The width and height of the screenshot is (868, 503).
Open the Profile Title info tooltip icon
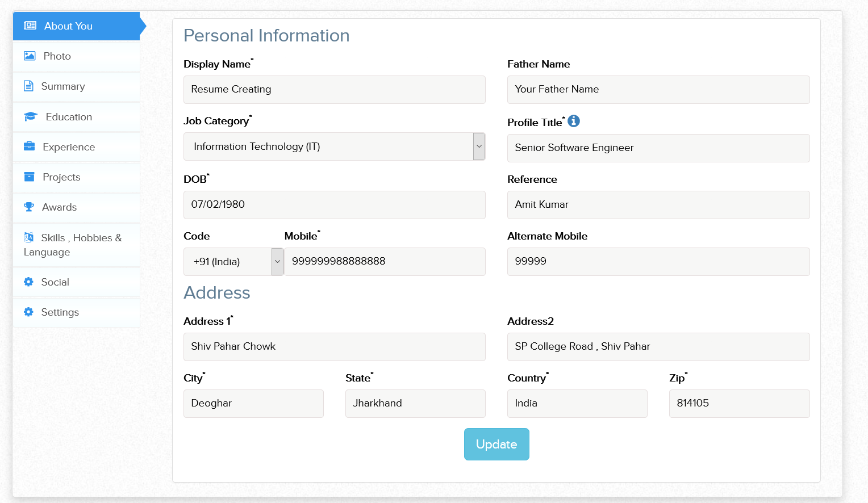(x=574, y=121)
